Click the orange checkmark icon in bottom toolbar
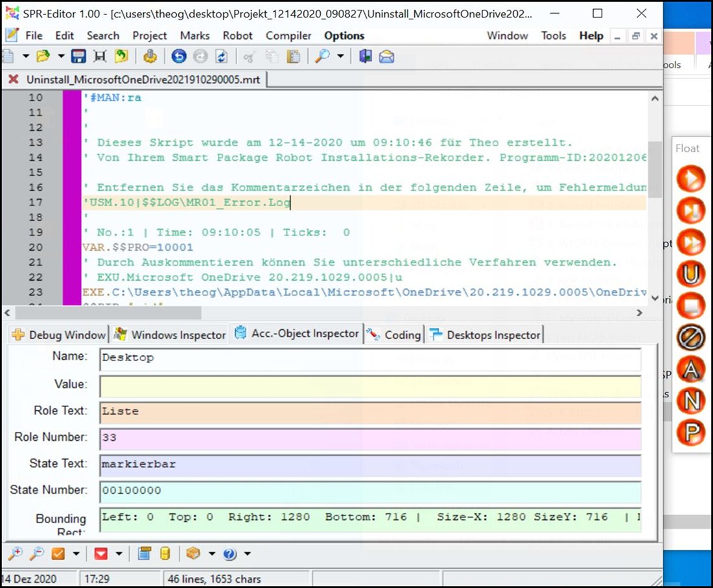The height and width of the screenshot is (588, 713). tap(57, 553)
